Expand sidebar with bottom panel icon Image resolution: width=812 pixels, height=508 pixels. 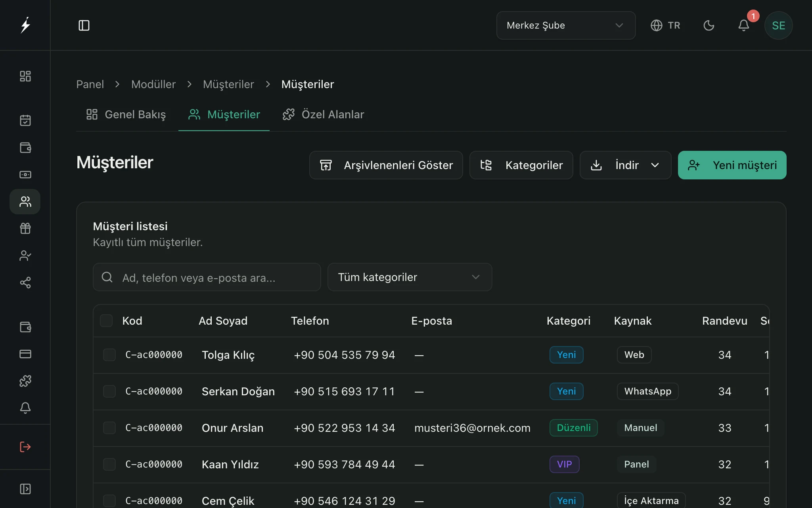[x=25, y=489]
